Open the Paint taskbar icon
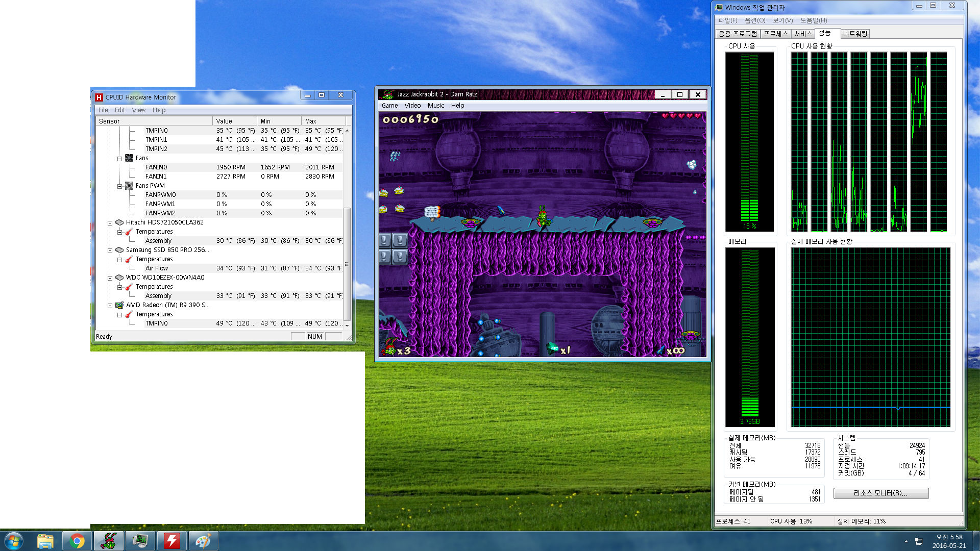This screenshot has height=551, width=980. click(203, 541)
